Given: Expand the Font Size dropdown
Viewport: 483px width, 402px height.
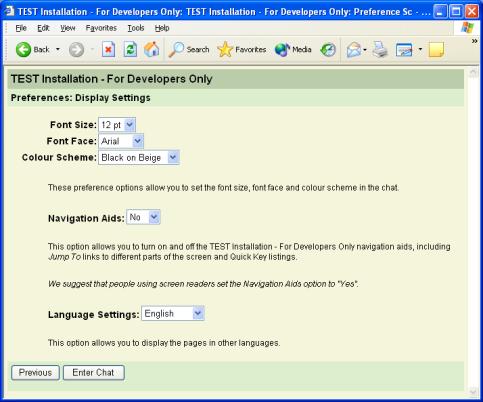Looking at the screenshot, I should pyautogui.click(x=117, y=125).
